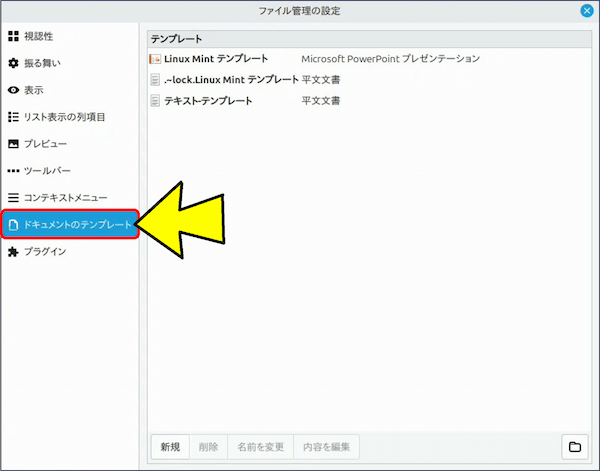This screenshot has height=471, width=600.
Task: Select the .~lock.Linux Mint テンプレート file name
Action: 231,80
